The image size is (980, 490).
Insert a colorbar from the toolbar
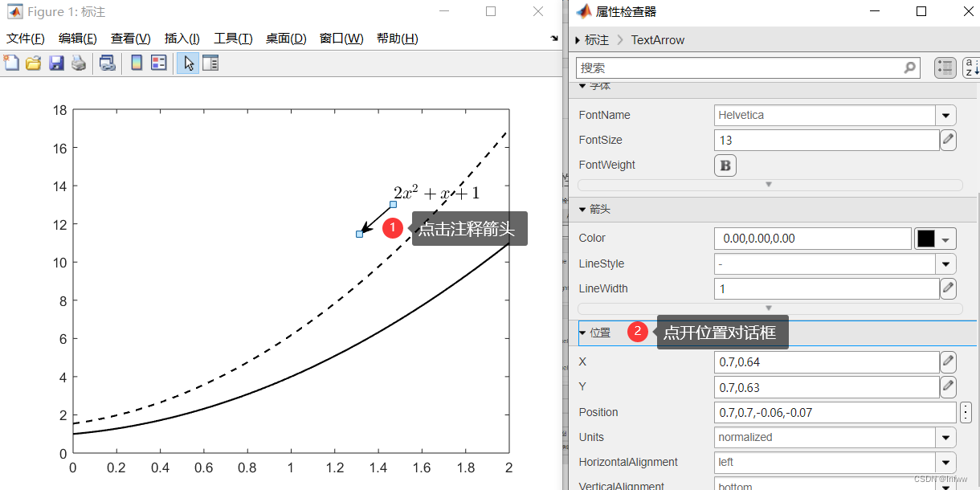click(136, 63)
